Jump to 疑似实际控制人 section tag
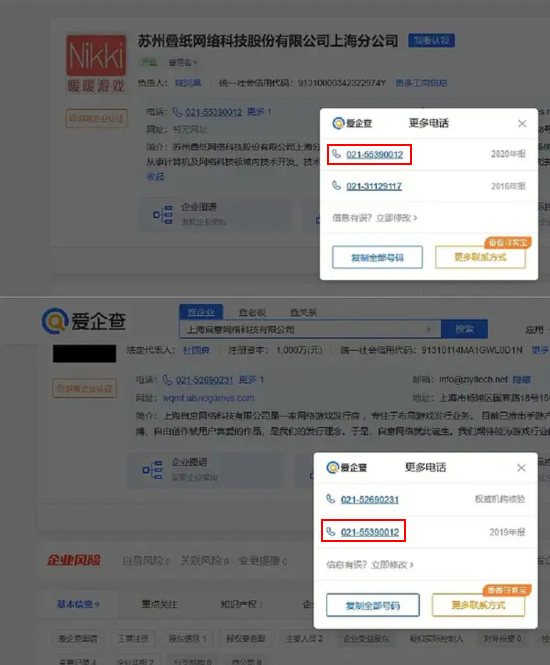 [436, 638]
